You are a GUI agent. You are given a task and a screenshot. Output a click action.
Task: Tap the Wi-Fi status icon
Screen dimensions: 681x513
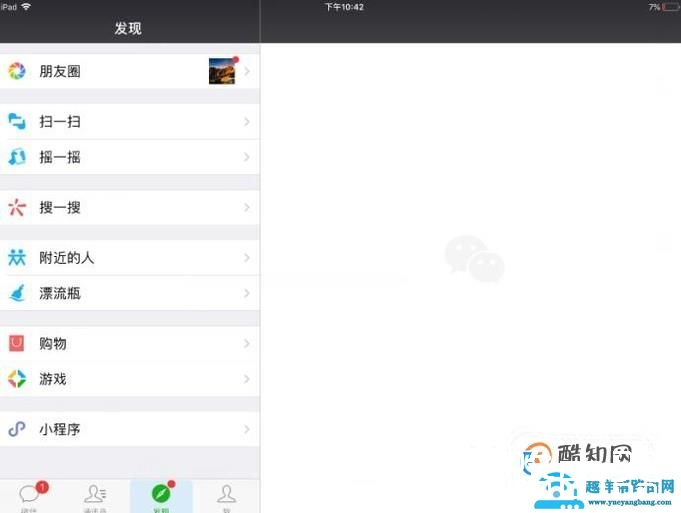tap(26, 7)
